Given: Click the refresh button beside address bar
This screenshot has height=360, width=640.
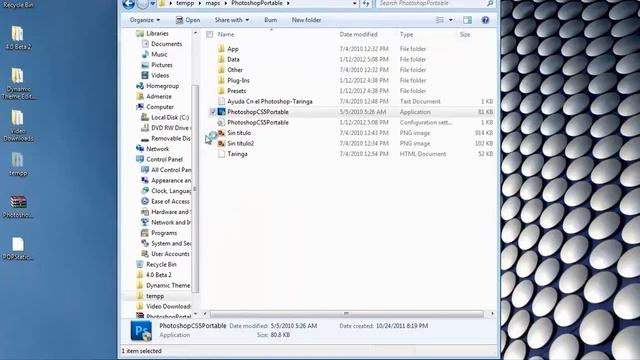Looking at the screenshot, I should point(366,4).
